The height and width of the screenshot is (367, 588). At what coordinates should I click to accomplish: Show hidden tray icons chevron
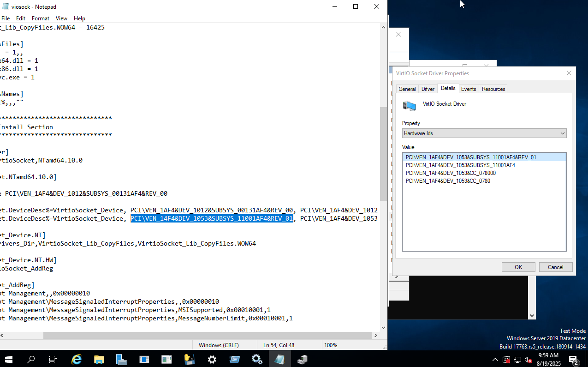pyautogui.click(x=495, y=359)
